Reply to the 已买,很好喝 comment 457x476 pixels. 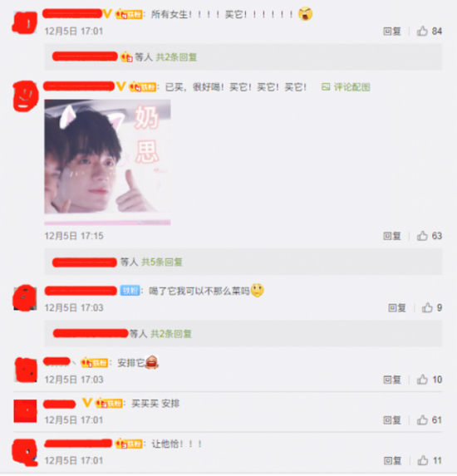click(x=392, y=236)
